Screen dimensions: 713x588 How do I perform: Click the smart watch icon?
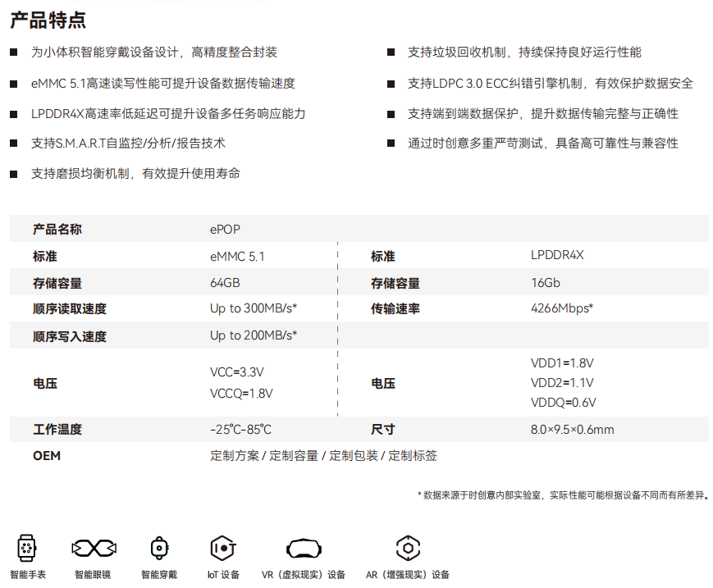pos(27,547)
